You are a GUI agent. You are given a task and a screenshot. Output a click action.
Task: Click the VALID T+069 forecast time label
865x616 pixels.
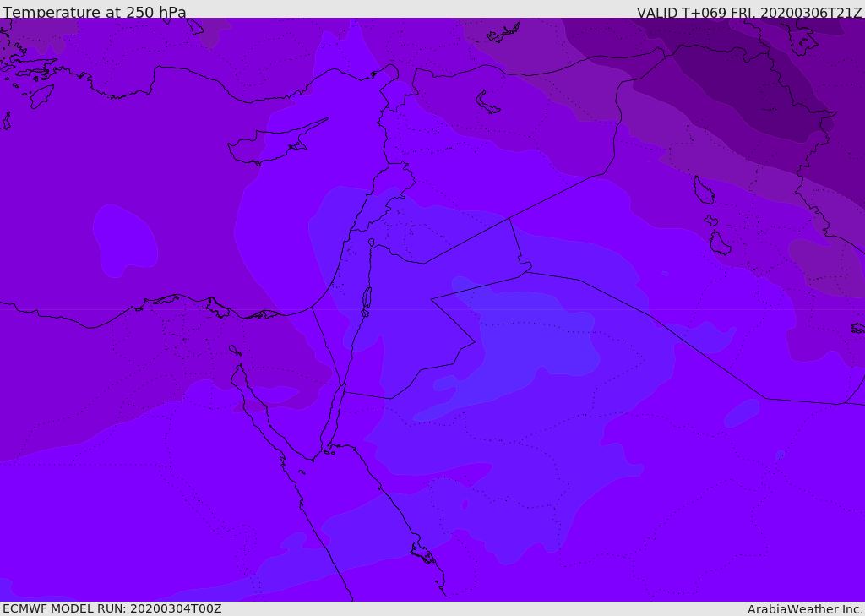click(749, 13)
